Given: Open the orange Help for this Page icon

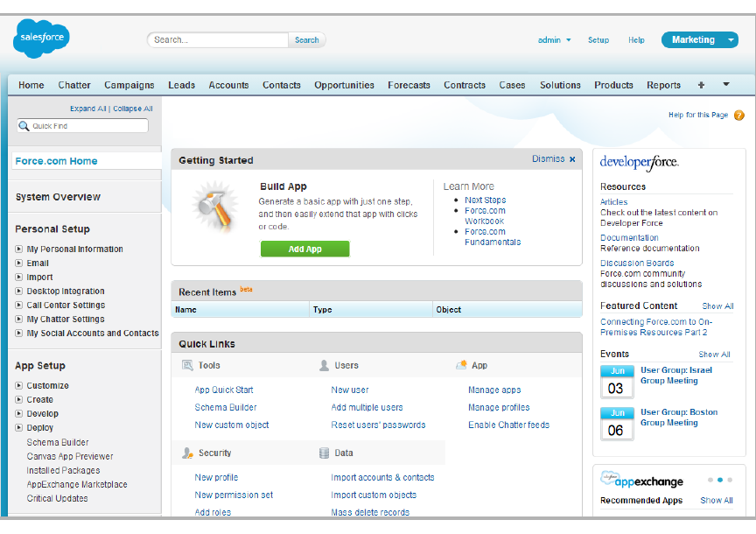Looking at the screenshot, I should coord(738,116).
